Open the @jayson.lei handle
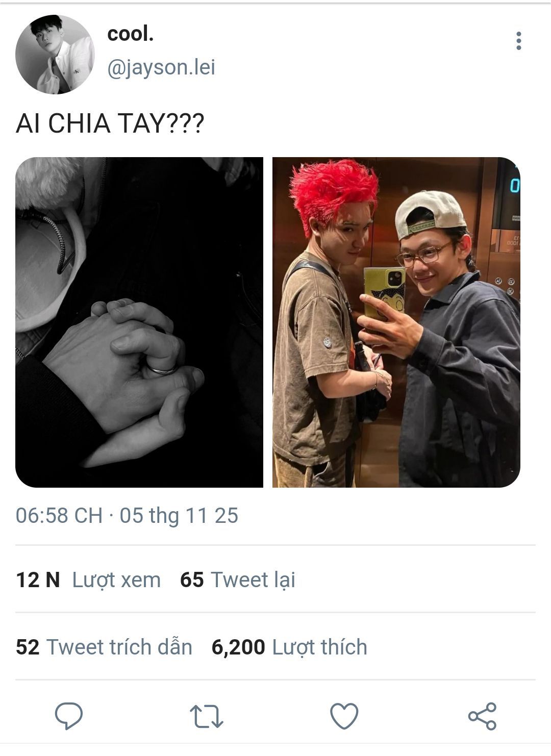551x756 pixels. coord(161,67)
